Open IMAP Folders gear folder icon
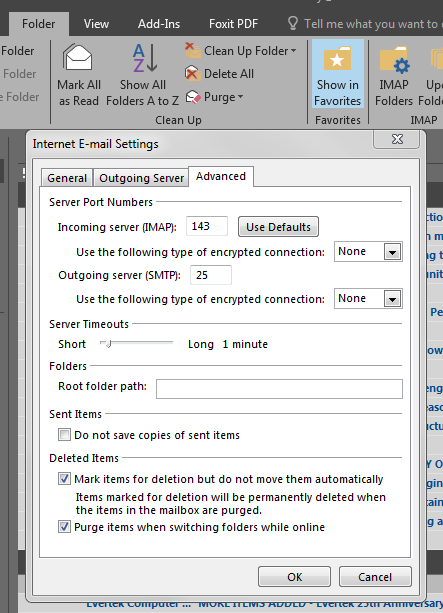The height and width of the screenshot is (613, 443). [x=394, y=59]
